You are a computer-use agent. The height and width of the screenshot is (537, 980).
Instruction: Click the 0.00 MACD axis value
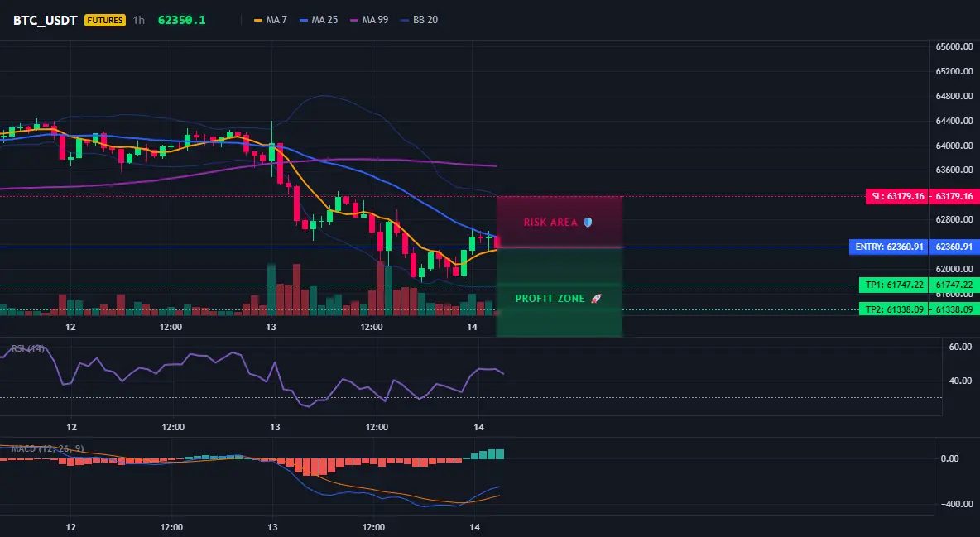point(950,459)
